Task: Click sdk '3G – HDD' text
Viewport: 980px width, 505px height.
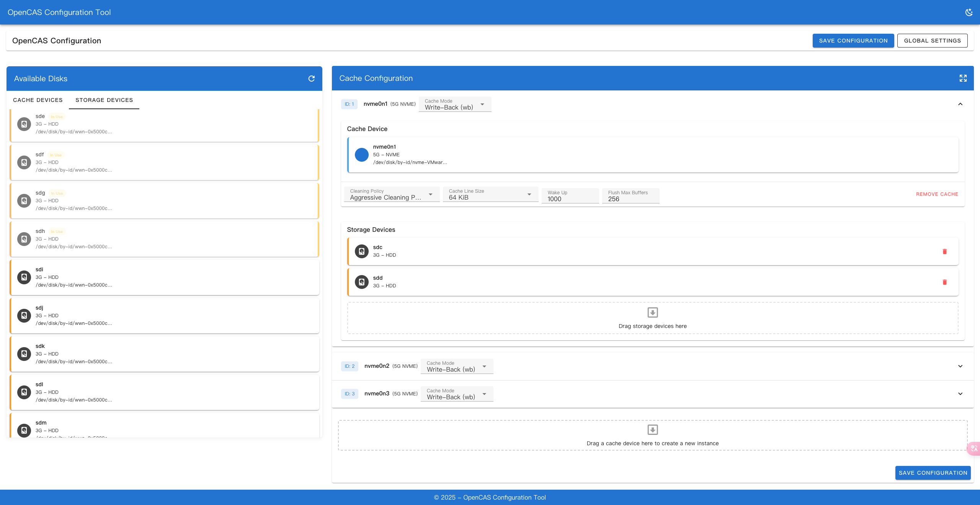Action: (47, 354)
